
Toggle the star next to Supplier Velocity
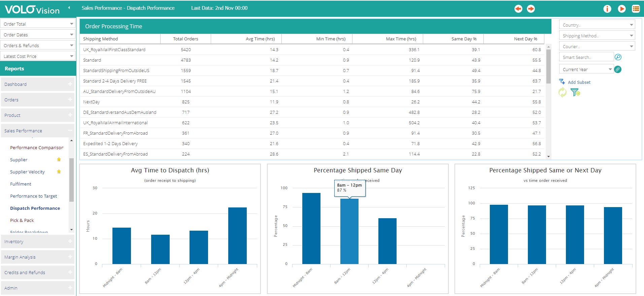[59, 172]
